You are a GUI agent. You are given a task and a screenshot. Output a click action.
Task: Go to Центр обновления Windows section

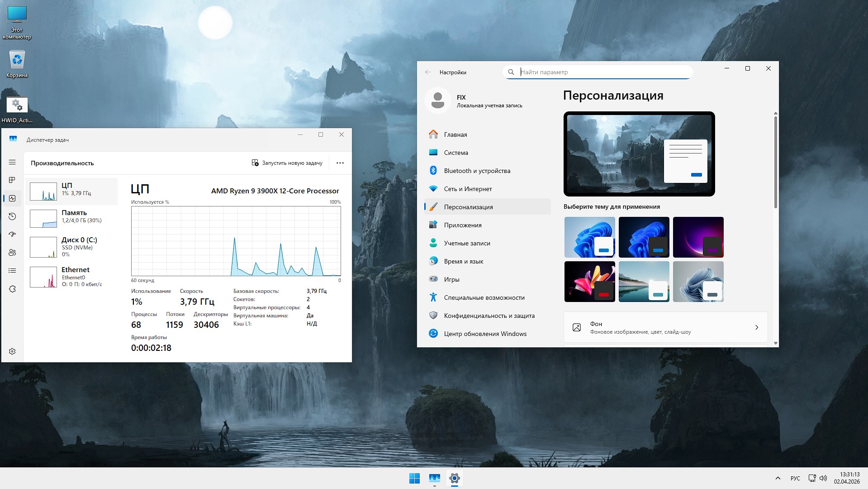(x=485, y=334)
